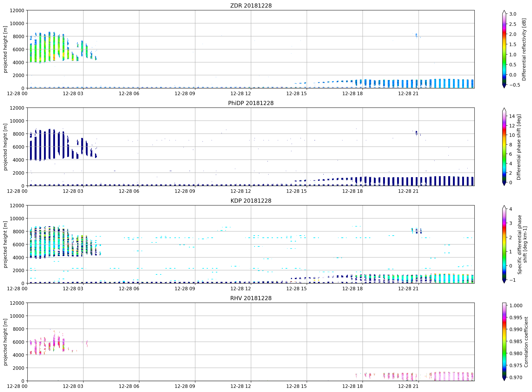Click the RHV 20181228 plot title
Viewport: 532px width, 392px height.
pyautogui.click(x=251, y=298)
